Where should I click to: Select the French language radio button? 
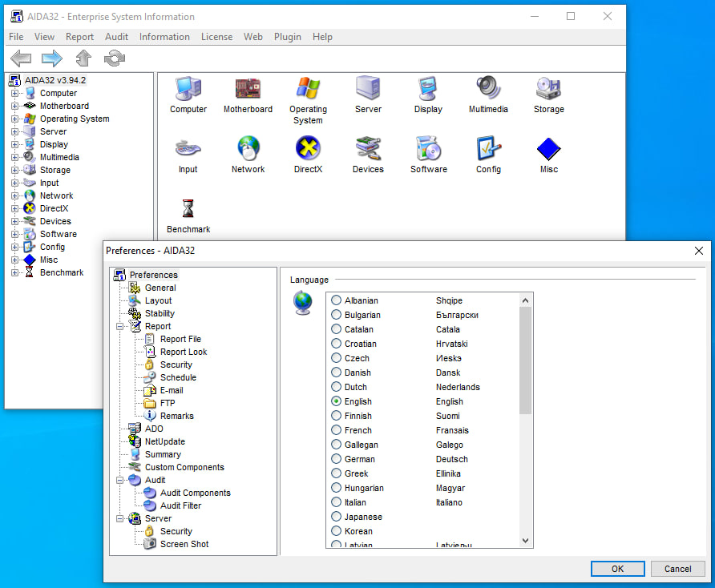click(x=336, y=430)
